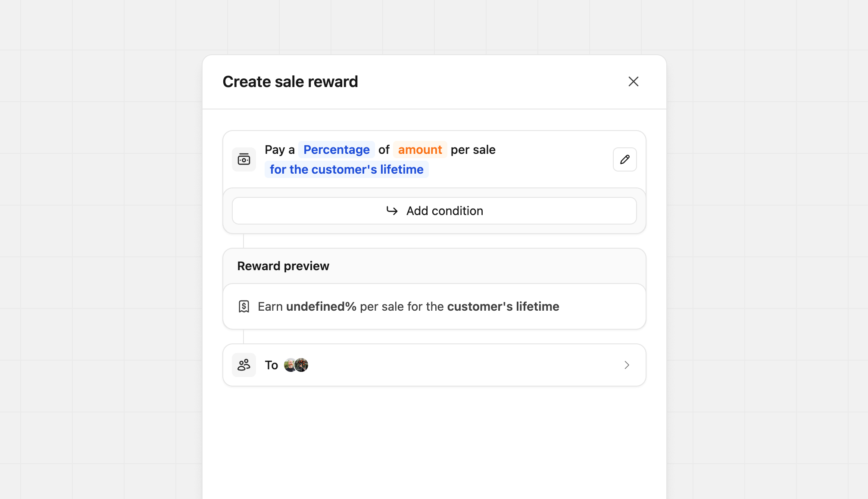Click the Create sale reward title
Screen dimensions: 868x499
pyautogui.click(x=290, y=81)
